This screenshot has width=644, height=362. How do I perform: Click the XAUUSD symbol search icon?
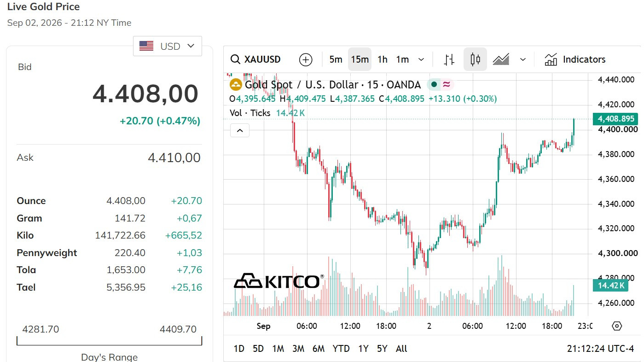235,59
